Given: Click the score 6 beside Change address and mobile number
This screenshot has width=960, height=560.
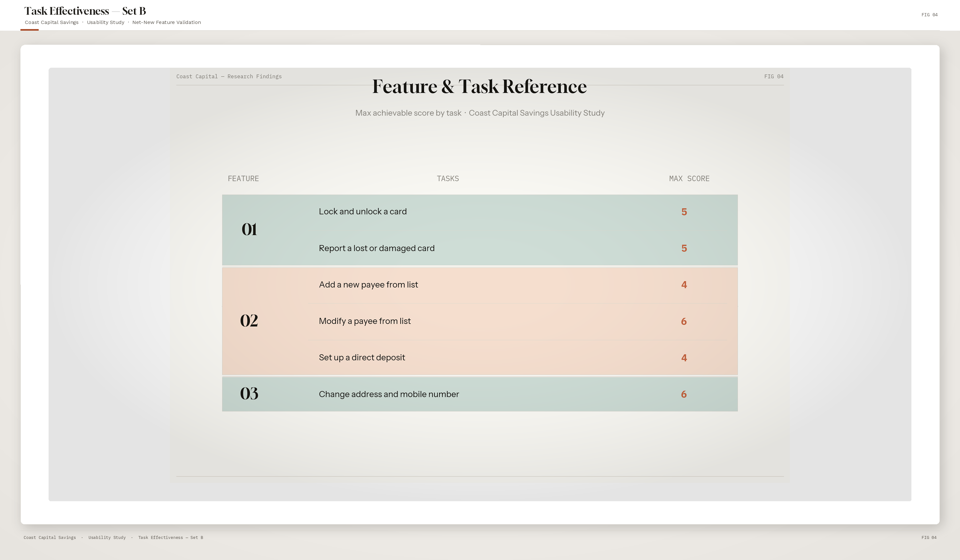Looking at the screenshot, I should pyautogui.click(x=684, y=394).
